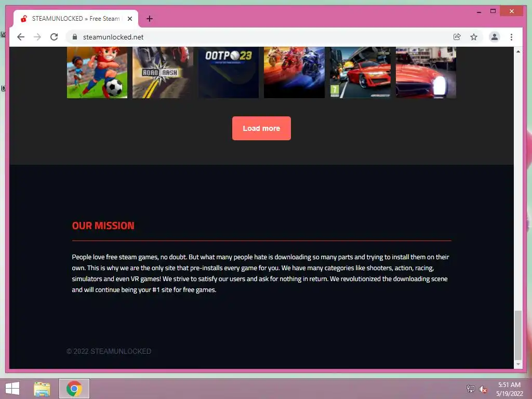Click the OUR MISSION heading

tap(103, 225)
